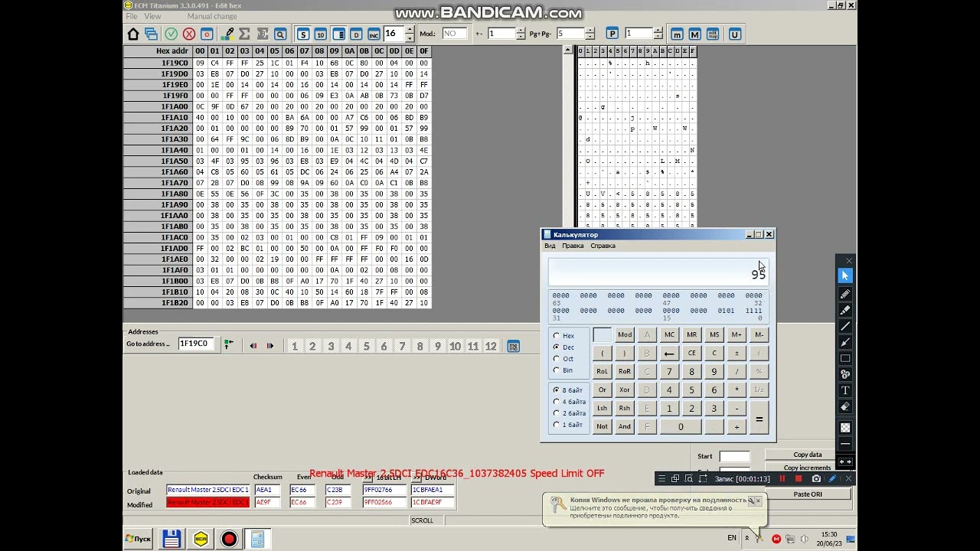Click the Home icon in ECM Titanium toolbar
The width and height of the screenshot is (980, 551).
click(133, 34)
